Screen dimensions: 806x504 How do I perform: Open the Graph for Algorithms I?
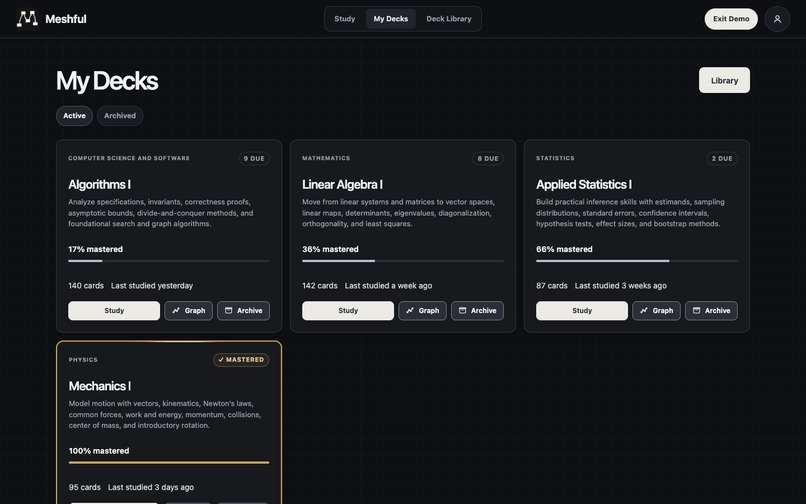click(x=188, y=311)
